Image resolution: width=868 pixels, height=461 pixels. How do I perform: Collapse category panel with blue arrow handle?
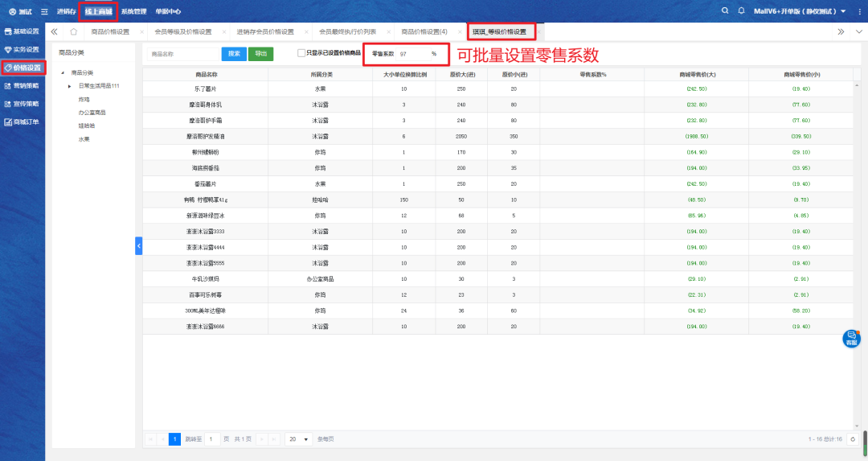tap(138, 245)
